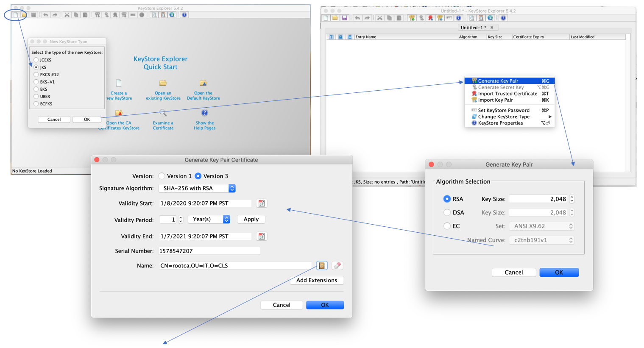Click Import Trusted Certificate icon in Untitled-1 toolbar

tap(430, 18)
